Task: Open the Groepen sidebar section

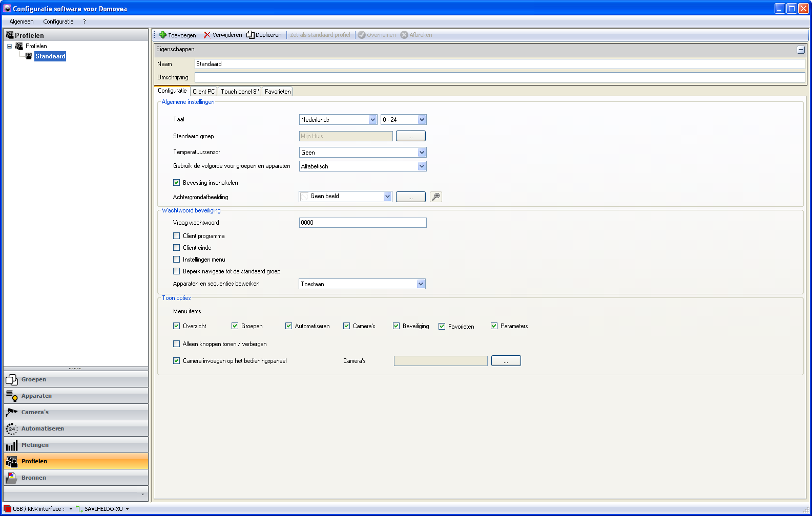Action: click(76, 379)
